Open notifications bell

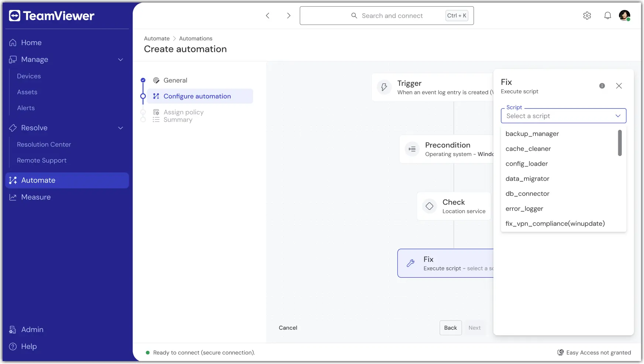coord(607,15)
